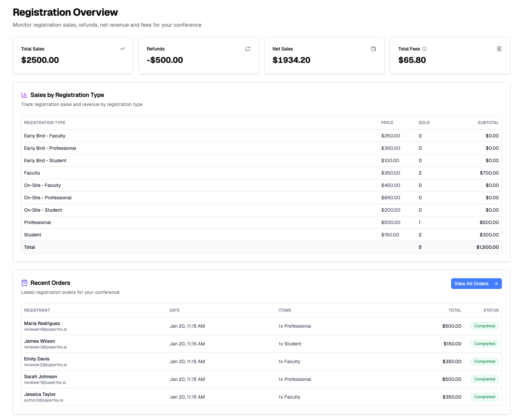Click the trending arrow icon on Total Sales
Image resolution: width=523 pixels, height=420 pixels.
122,49
